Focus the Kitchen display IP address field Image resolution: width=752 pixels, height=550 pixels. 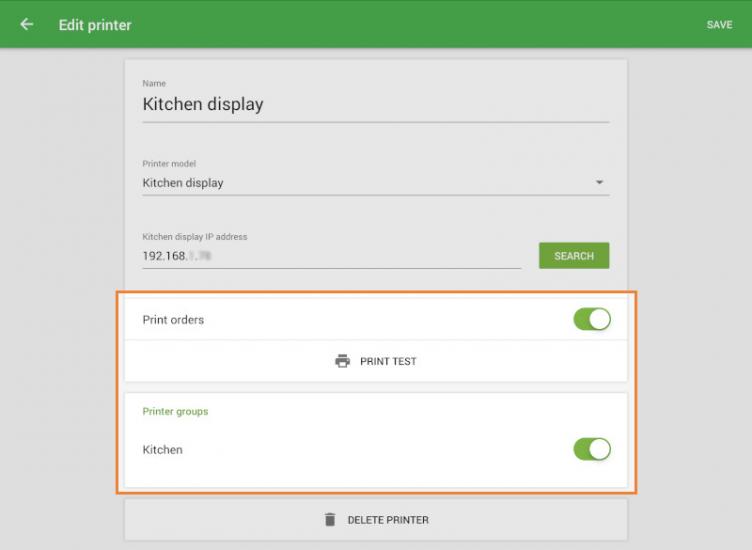[330, 256]
